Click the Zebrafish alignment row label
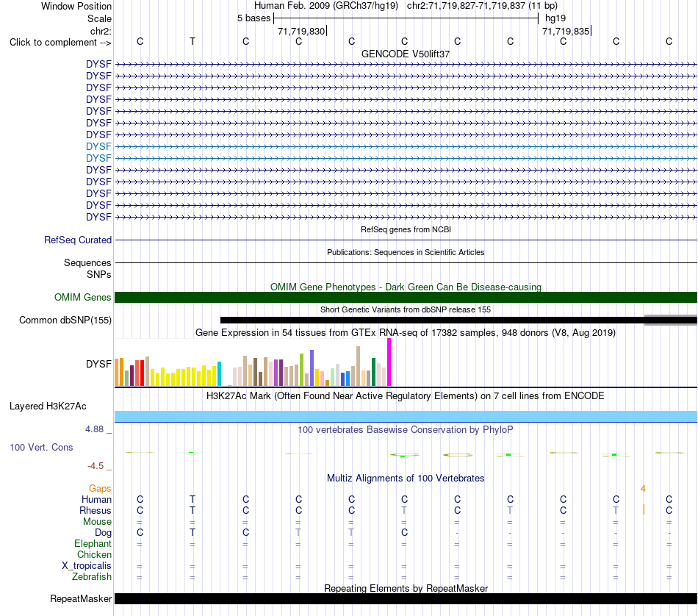 (92, 577)
